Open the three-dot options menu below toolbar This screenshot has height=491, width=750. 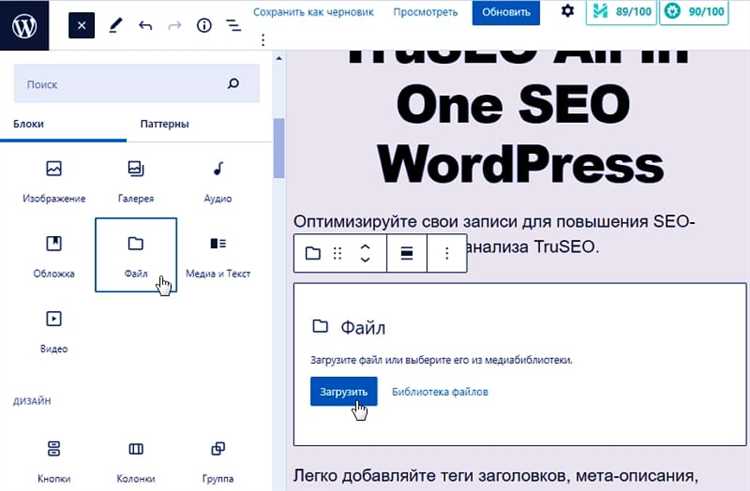click(263, 40)
